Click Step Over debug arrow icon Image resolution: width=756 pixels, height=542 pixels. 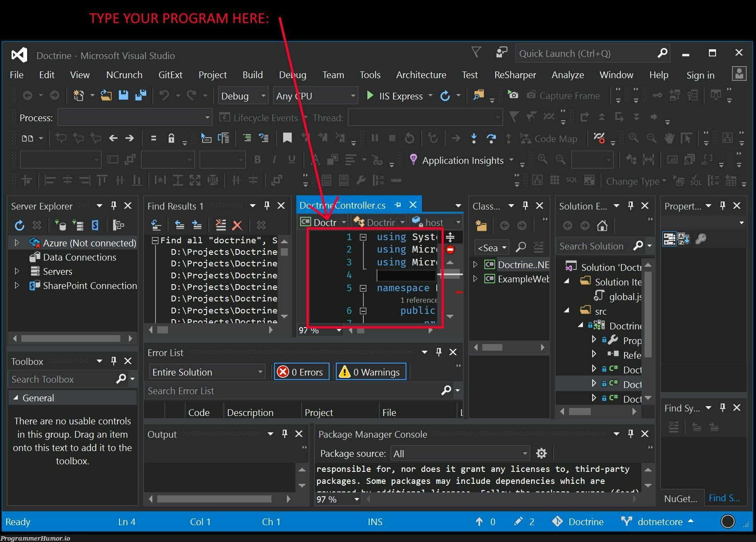(491, 138)
